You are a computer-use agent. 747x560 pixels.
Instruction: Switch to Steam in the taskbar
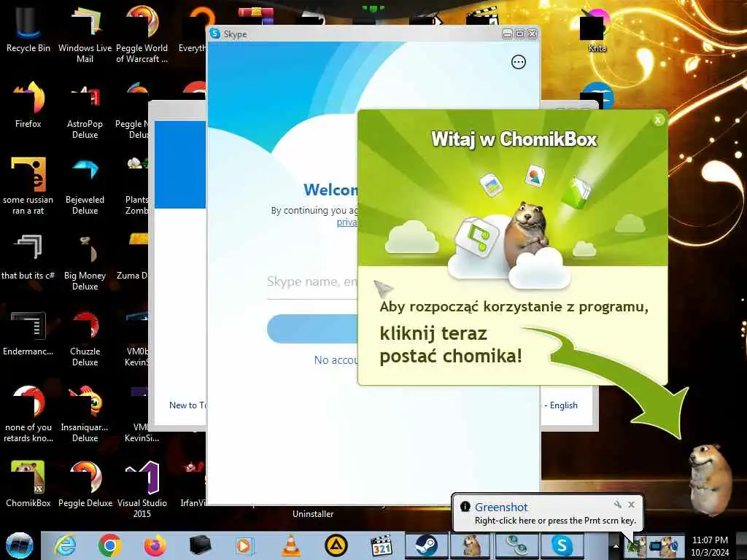point(426,545)
